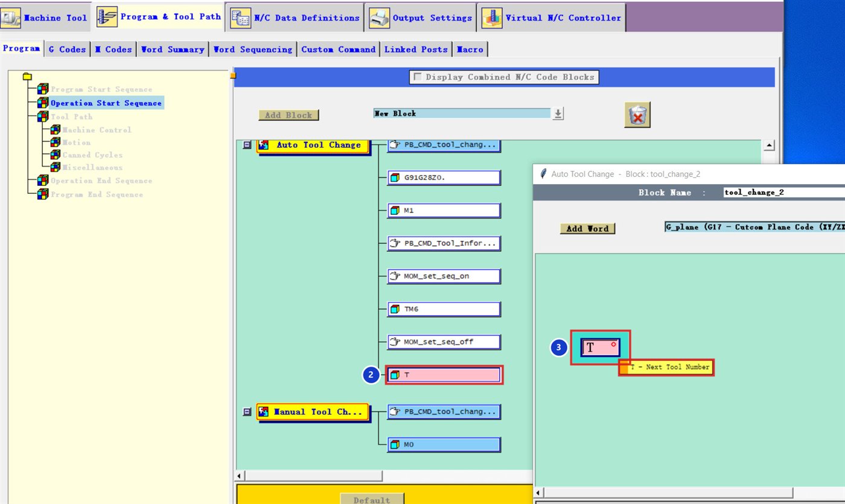Collapse the Auto Tool Change event

pos(246,145)
